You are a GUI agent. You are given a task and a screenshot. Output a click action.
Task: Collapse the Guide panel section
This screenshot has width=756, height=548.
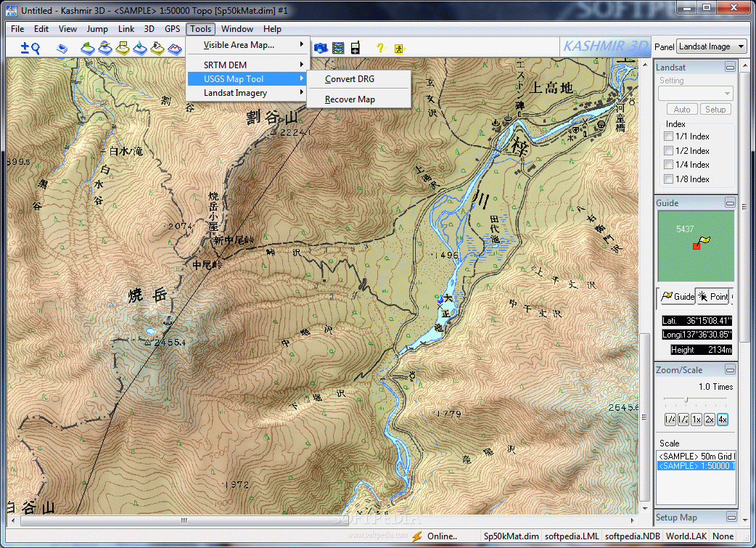coord(730,203)
